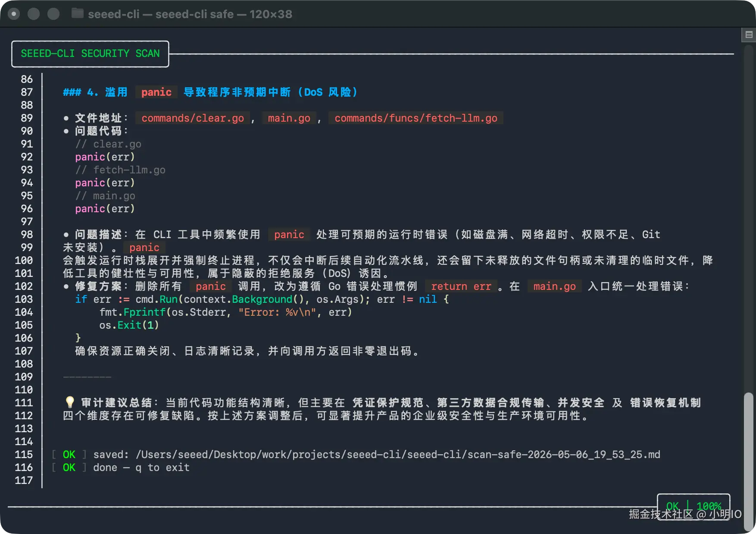Click the 'fmt.Fprintf(os.Stderr' code line
The height and width of the screenshot is (534, 756).
226,312
